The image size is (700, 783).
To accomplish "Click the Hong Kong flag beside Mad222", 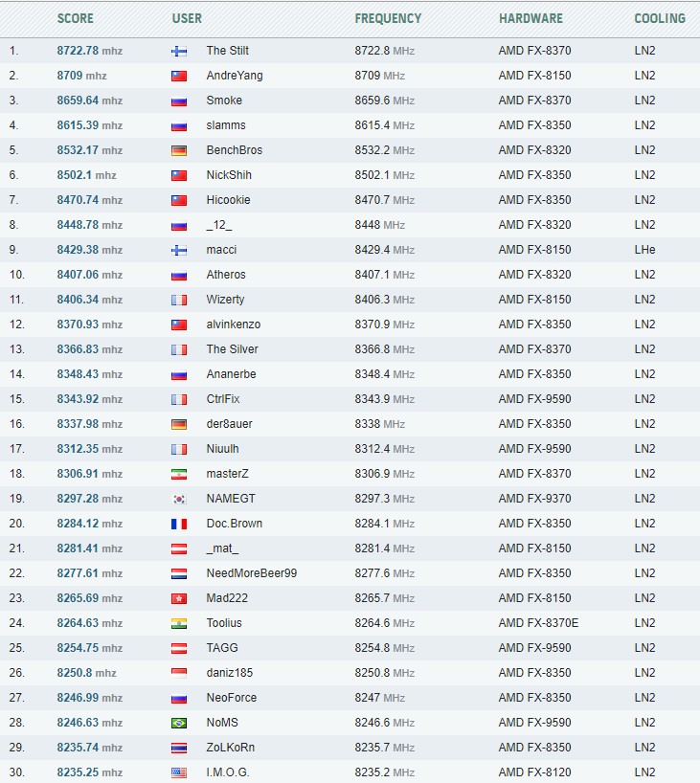I will 179,598.
